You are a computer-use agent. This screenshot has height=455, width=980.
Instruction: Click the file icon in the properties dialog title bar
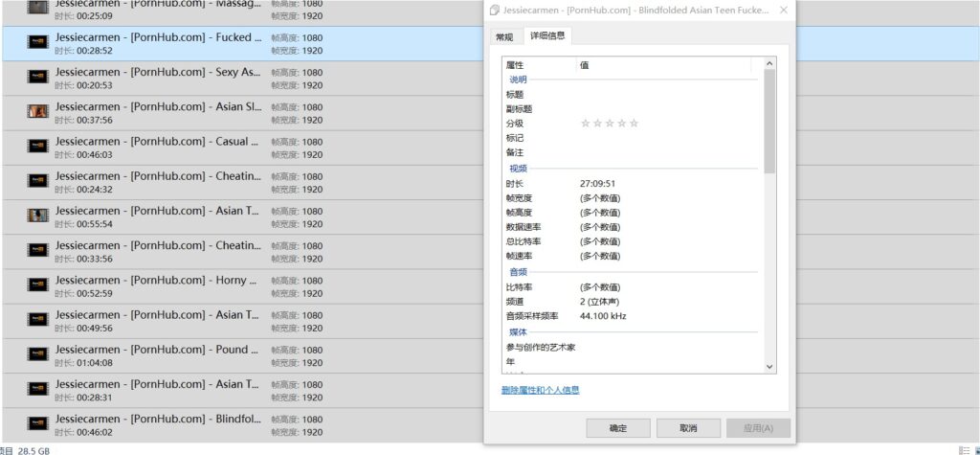(495, 11)
